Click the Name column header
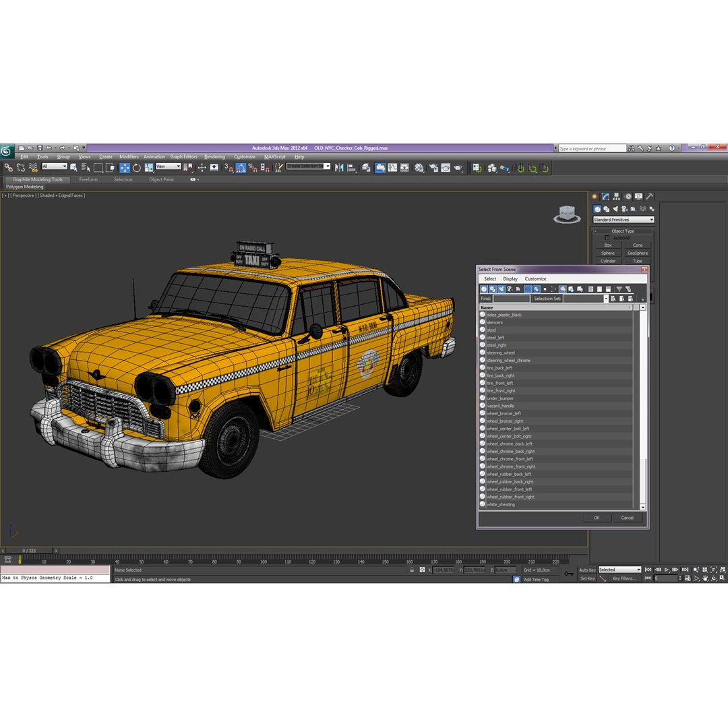Image resolution: width=728 pixels, height=728 pixels. [556, 307]
